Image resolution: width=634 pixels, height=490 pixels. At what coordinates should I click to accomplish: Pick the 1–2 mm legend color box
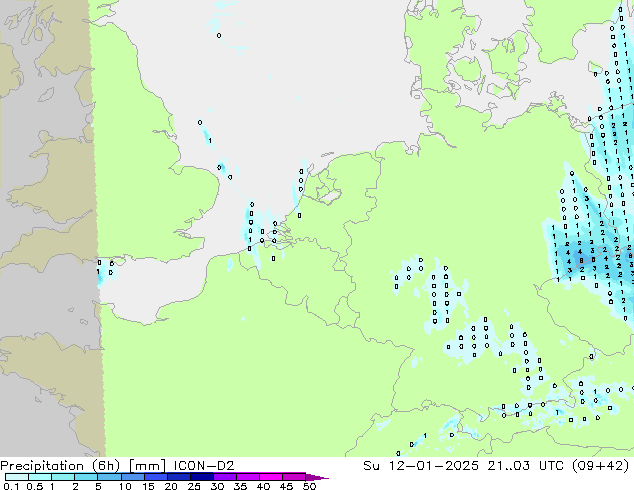pos(62,477)
